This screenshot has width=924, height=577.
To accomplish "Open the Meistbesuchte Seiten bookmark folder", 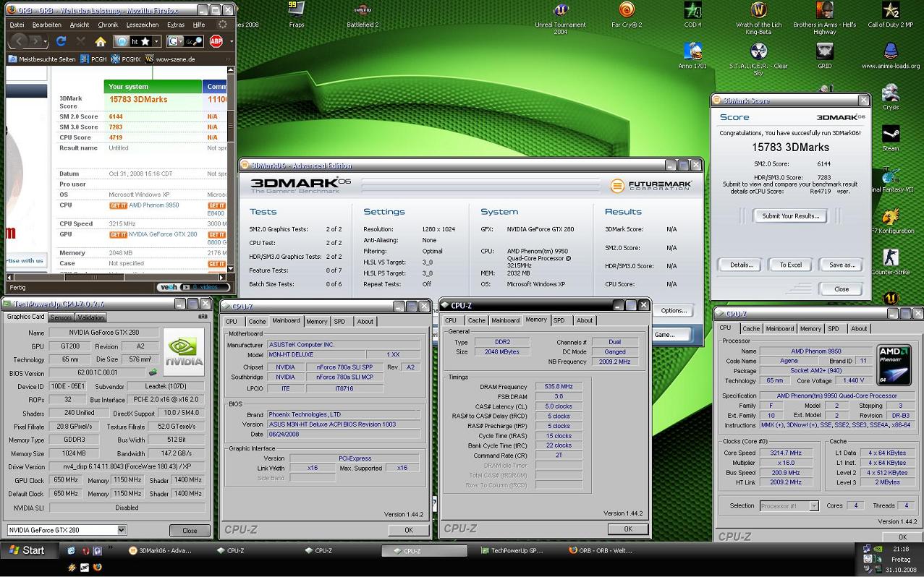I will [41, 59].
